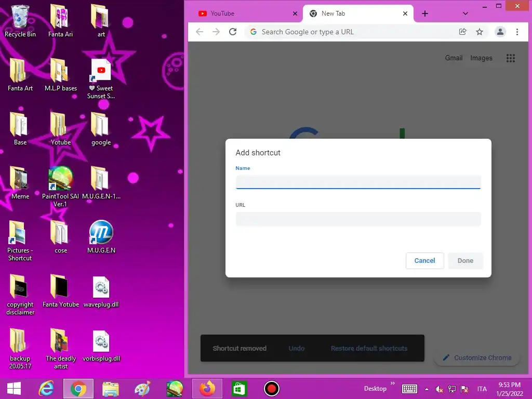532x399 pixels.
Task: Open the Images link
Action: tap(481, 58)
